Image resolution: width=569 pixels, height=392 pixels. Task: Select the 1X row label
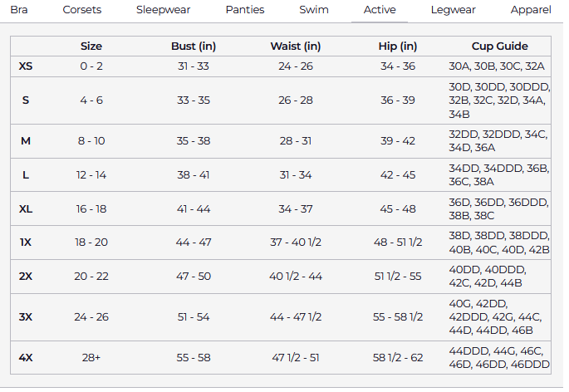point(26,243)
